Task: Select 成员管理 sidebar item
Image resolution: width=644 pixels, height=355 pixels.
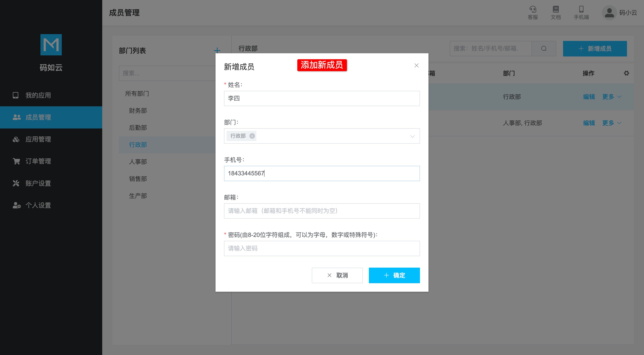Action: tap(51, 117)
